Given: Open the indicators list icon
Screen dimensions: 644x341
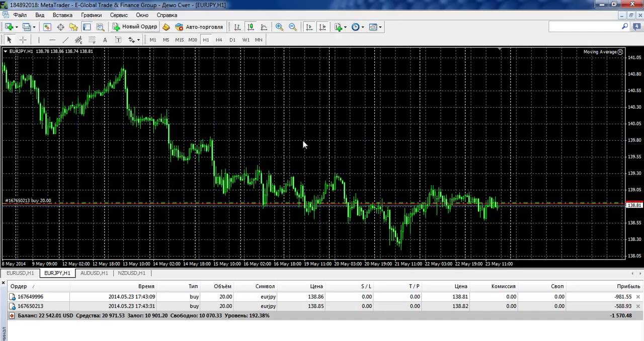Looking at the screenshot, I should point(339,27).
